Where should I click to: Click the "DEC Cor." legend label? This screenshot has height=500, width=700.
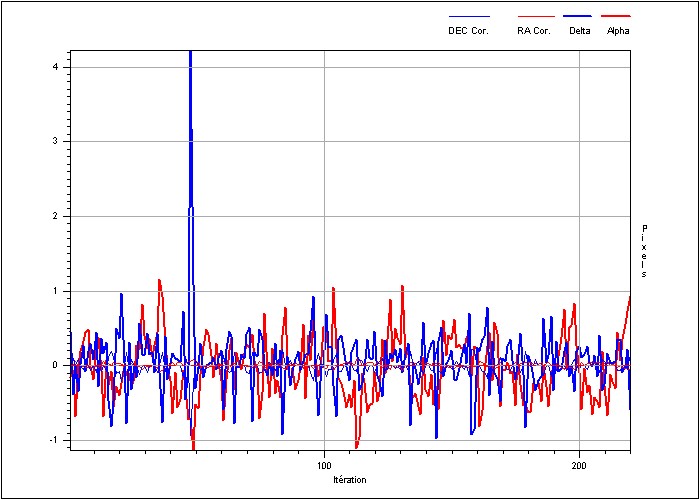click(x=468, y=31)
